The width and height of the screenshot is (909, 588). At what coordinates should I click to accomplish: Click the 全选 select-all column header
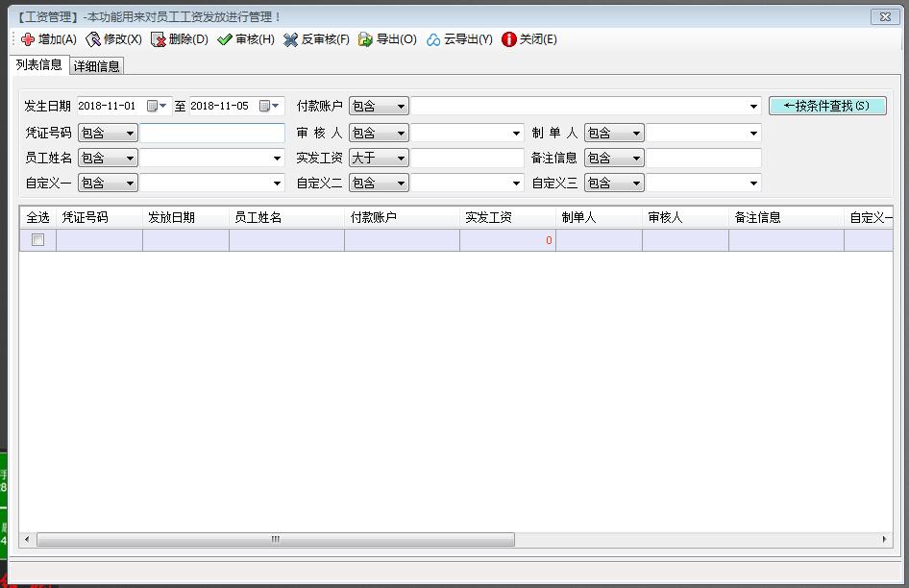point(37,218)
